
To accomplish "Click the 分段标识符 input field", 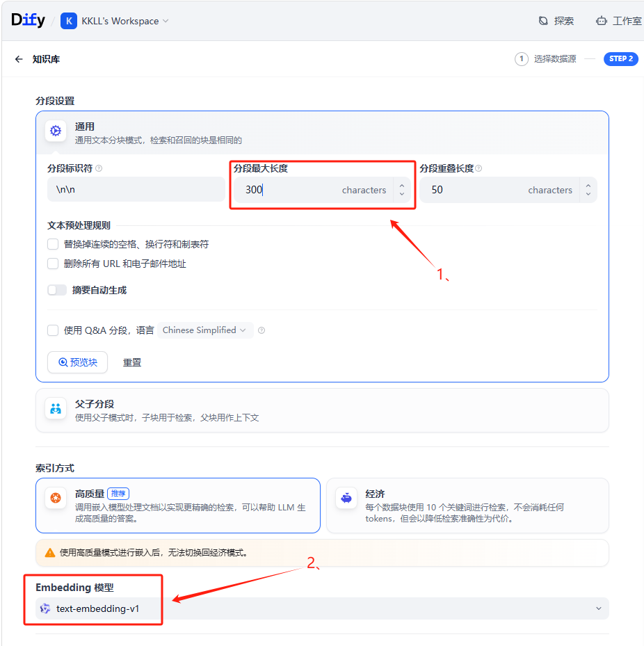I will pyautogui.click(x=136, y=189).
